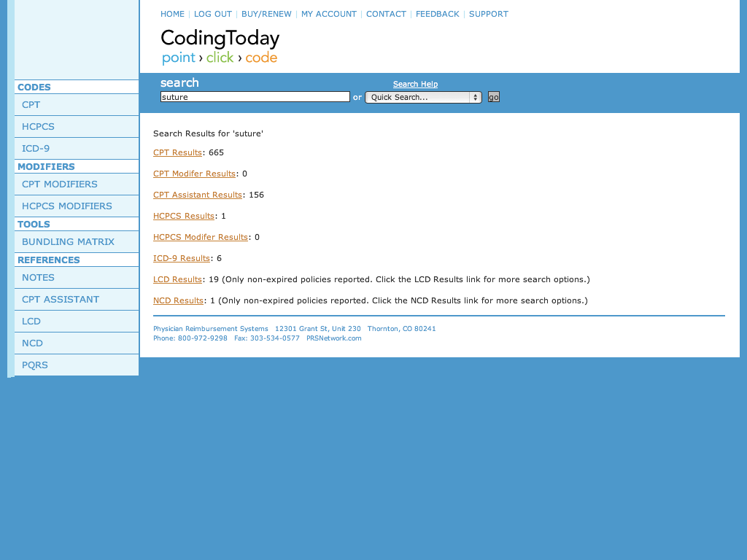Viewport: 747px width, 560px height.
Task: Open the HCPCS Modifer Results link
Action: click(201, 237)
